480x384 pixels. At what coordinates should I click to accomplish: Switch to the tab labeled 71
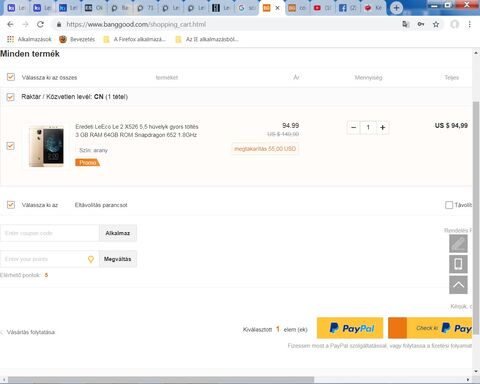(145, 8)
